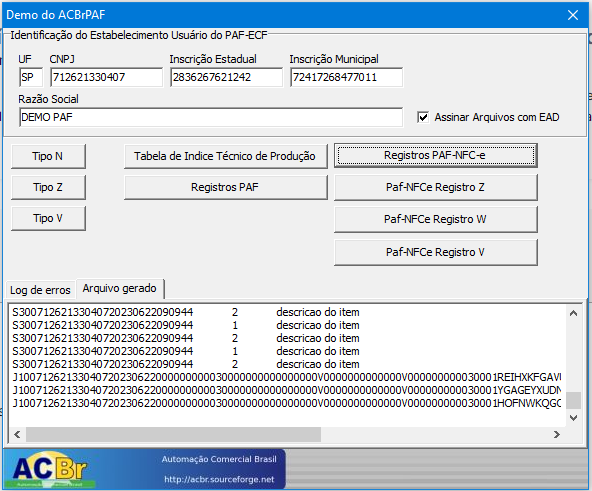
Task: Click the horizontal scrollbar thumb
Action: [x=173, y=434]
